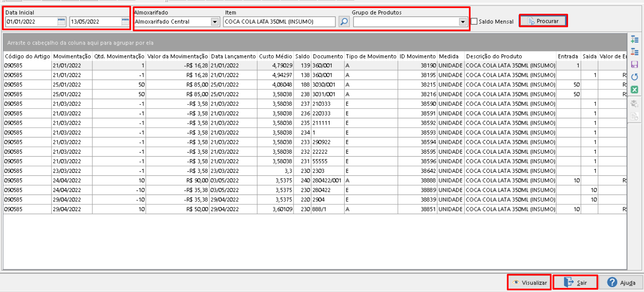This screenshot has width=644, height=292.
Task: Click the Procurar button
Action: click(x=543, y=21)
